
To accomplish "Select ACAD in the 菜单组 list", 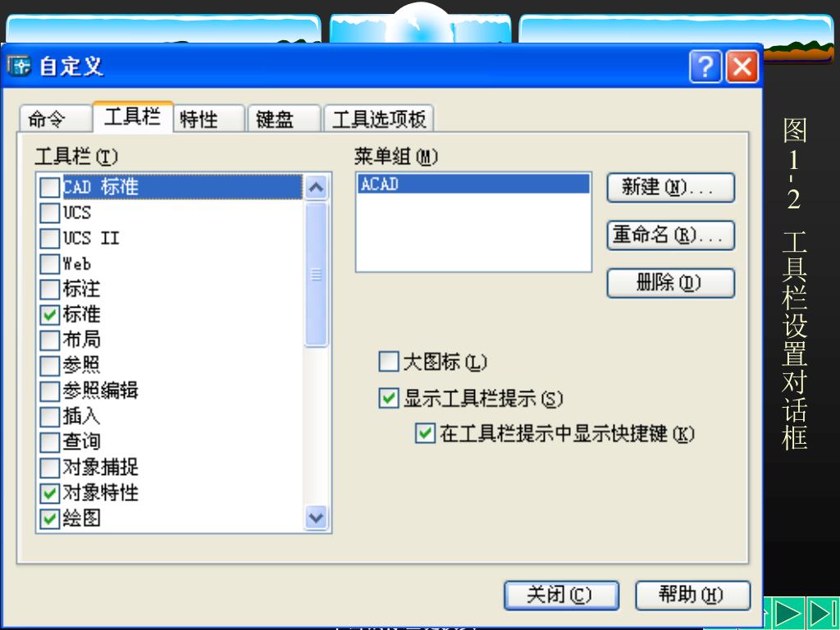I will coord(473,184).
